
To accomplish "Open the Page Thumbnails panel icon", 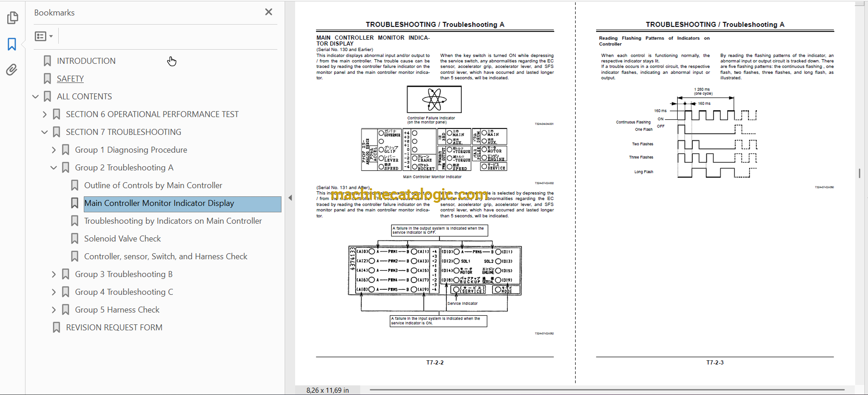I will pos(12,18).
